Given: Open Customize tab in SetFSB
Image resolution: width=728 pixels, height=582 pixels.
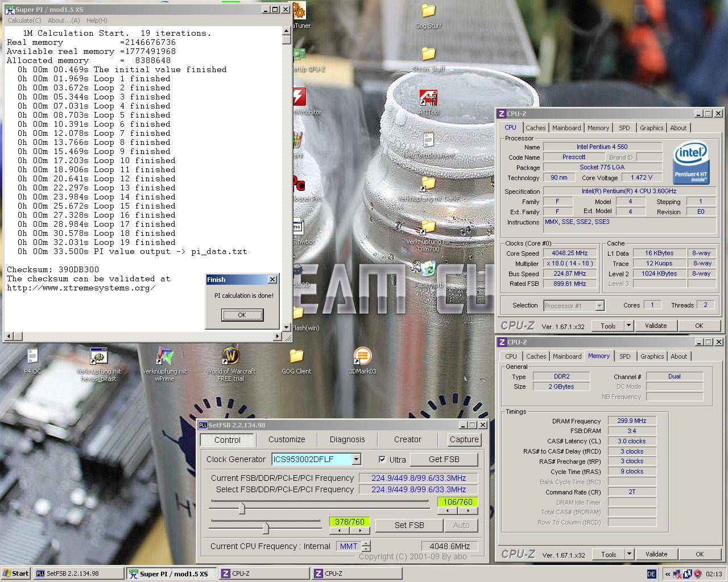Looking at the screenshot, I should click(287, 439).
